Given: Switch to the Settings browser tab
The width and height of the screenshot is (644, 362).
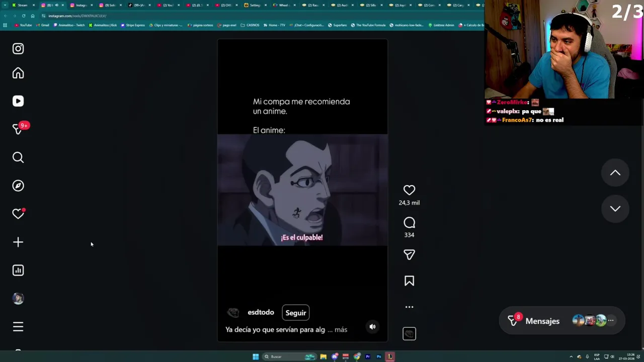Looking at the screenshot, I should click(x=255, y=5).
